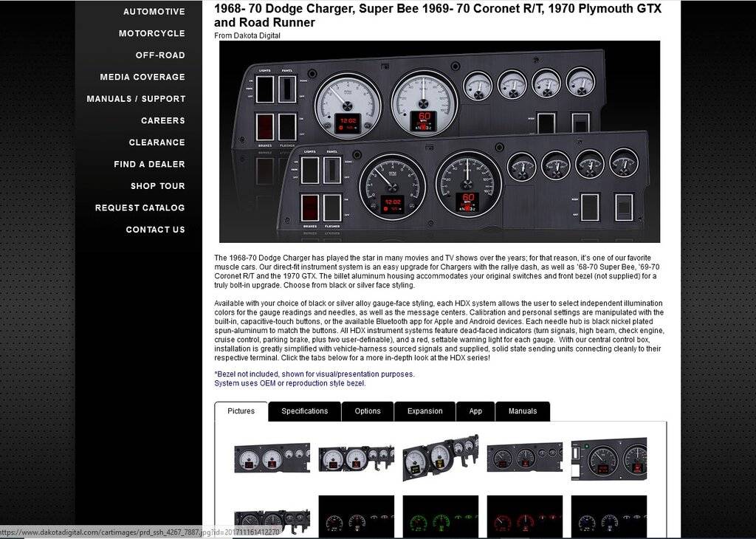
Task: Open the Automotive menu item
Action: (x=154, y=12)
